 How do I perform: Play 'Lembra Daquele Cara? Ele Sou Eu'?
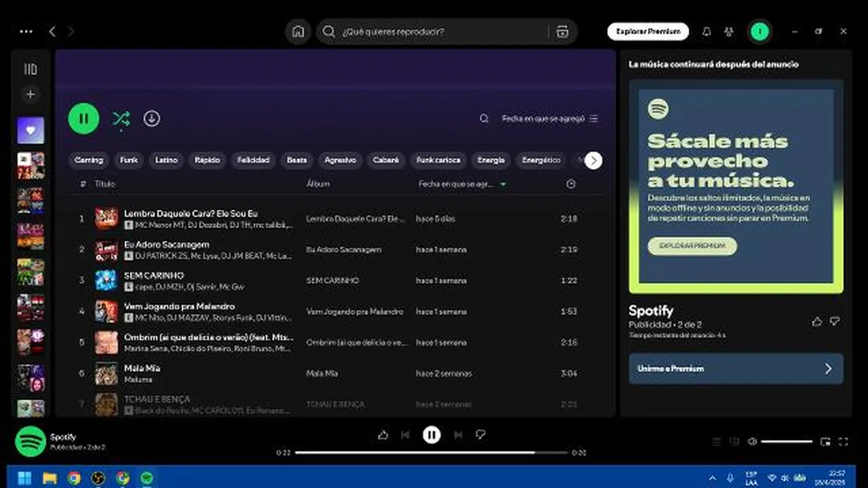point(191,213)
